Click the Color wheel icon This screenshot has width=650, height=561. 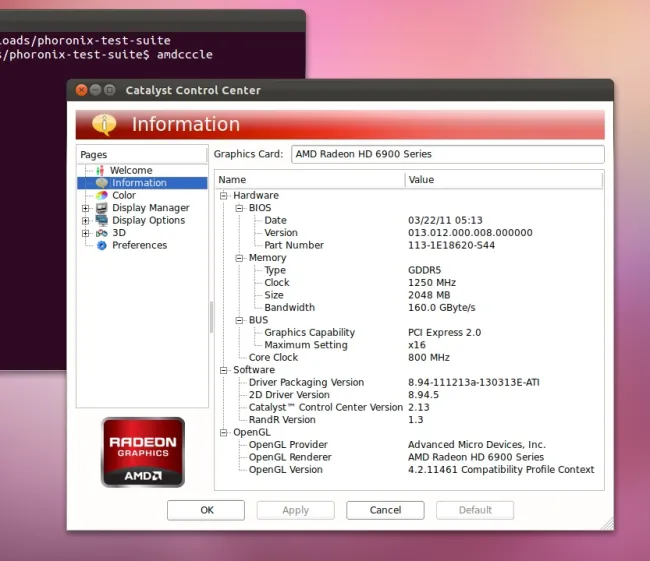click(102, 195)
